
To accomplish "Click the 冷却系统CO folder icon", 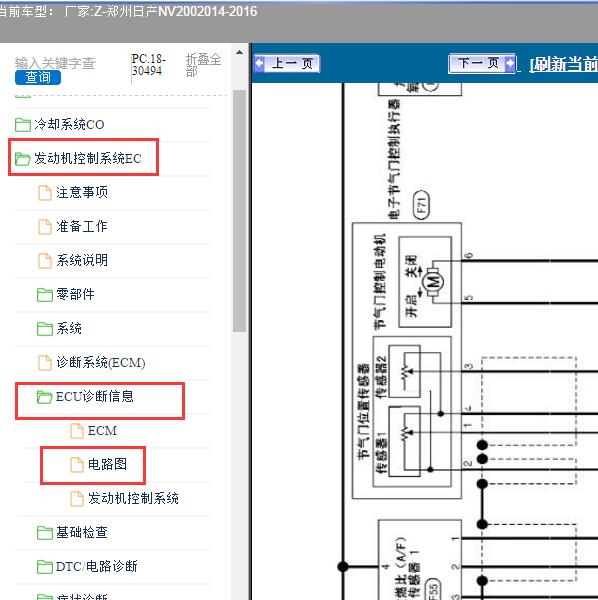I will (x=23, y=125).
